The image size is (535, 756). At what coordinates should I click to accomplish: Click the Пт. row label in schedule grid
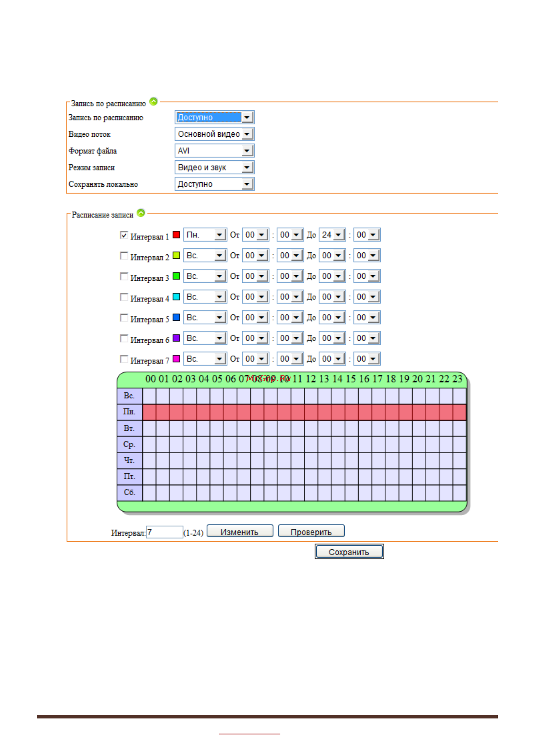(x=130, y=477)
